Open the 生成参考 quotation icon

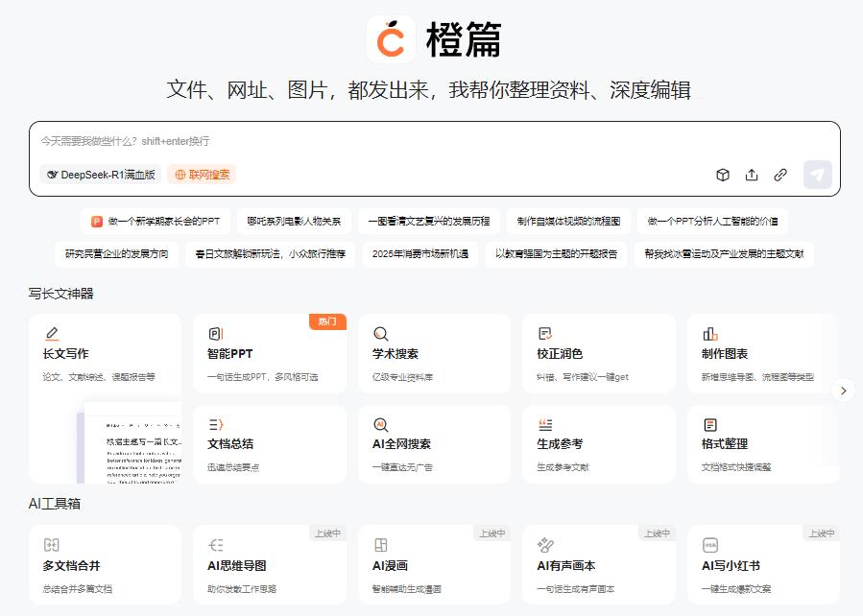[545, 424]
